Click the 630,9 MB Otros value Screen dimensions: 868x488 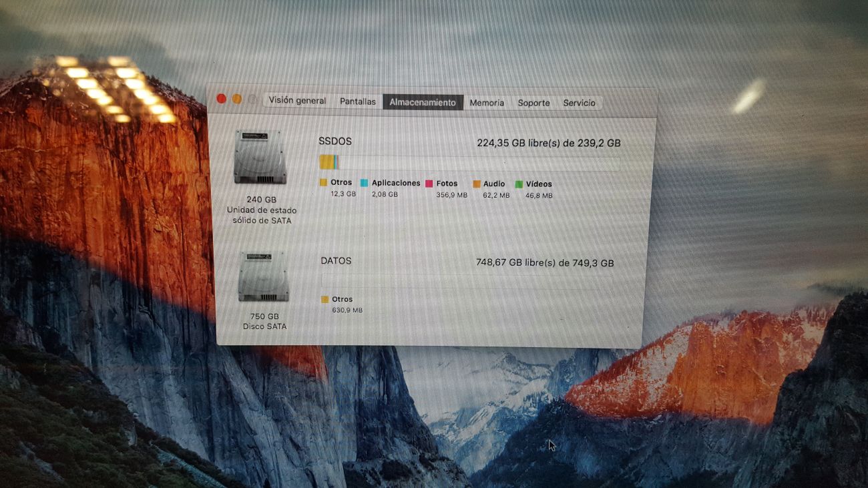click(347, 310)
